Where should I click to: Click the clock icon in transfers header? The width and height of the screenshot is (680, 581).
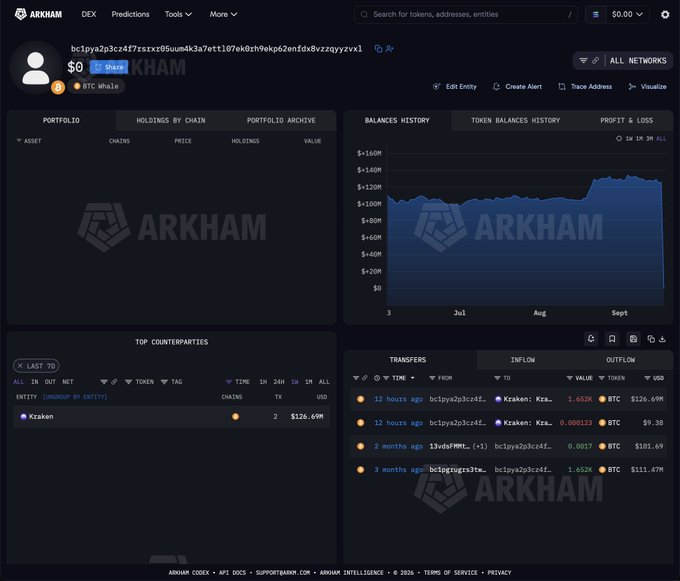377,378
